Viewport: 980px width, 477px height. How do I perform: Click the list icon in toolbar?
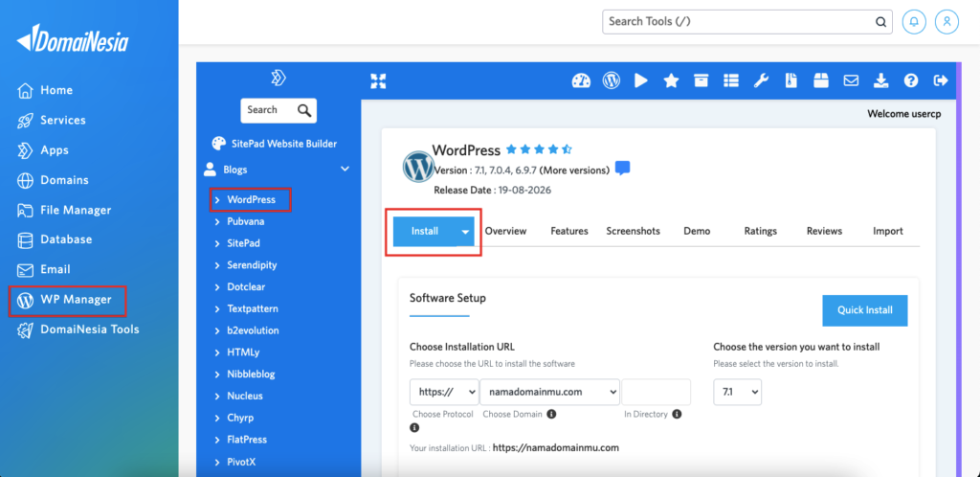click(x=731, y=80)
